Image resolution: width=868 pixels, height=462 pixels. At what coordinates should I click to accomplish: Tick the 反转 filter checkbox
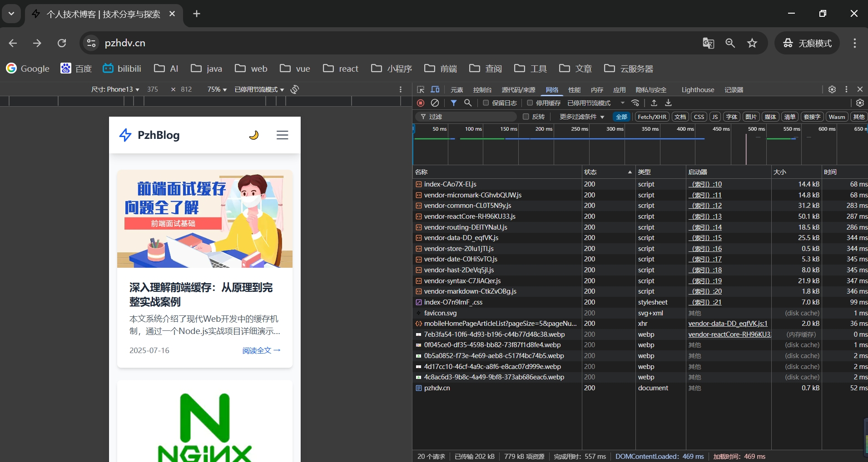(526, 117)
